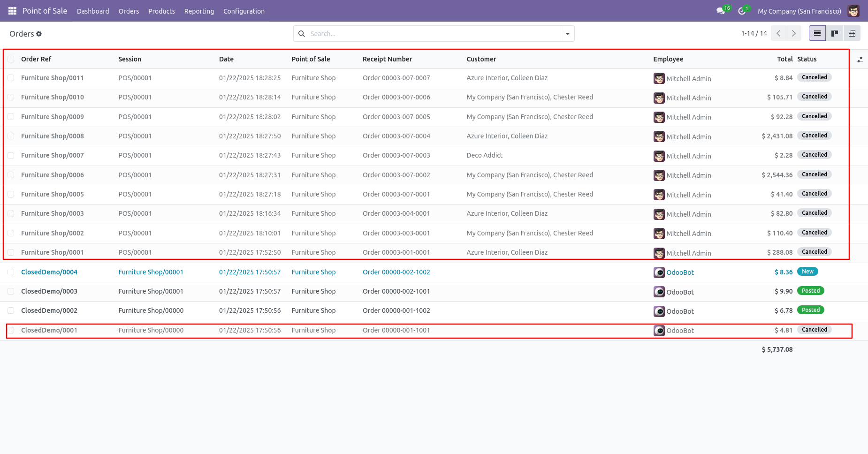
Task: Click Cancelled badge on Furniture Shop/0002
Action: [815, 233]
